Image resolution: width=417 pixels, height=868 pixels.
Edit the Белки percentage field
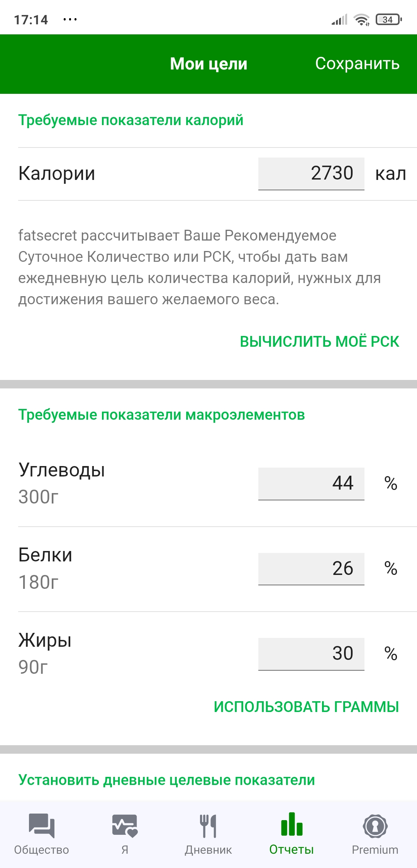tap(311, 569)
